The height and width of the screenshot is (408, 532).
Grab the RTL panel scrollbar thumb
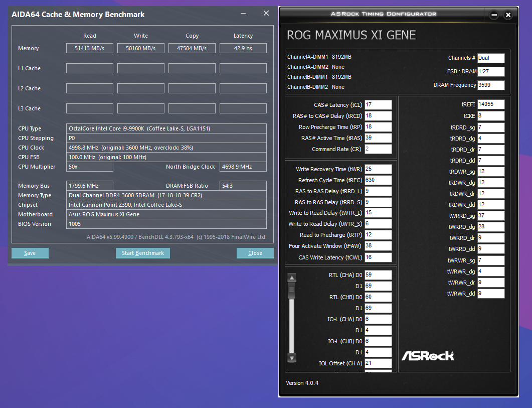pyautogui.click(x=292, y=292)
